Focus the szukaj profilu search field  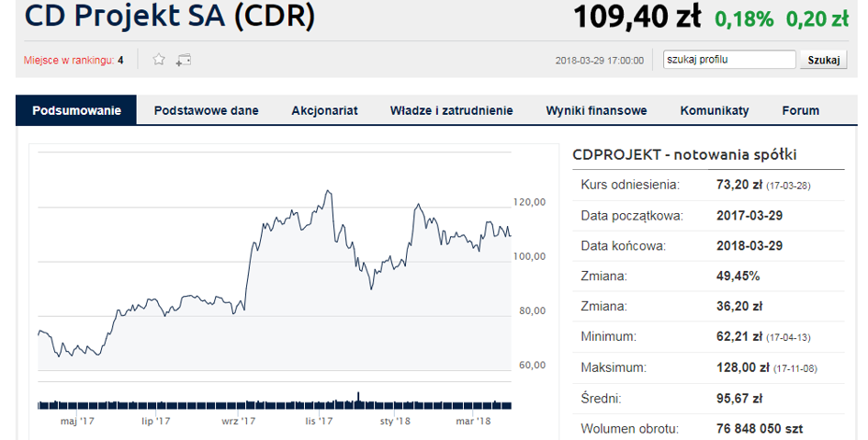729,59
